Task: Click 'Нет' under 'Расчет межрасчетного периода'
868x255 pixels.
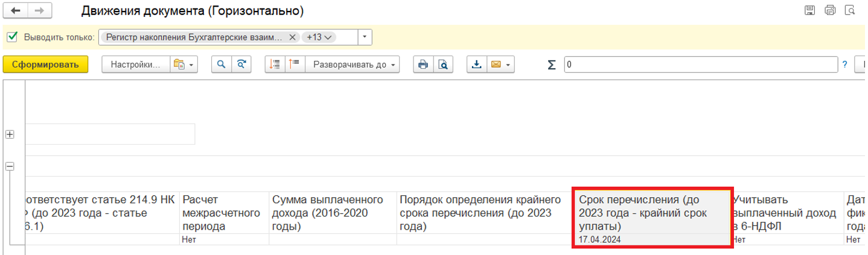Action: [225, 239]
